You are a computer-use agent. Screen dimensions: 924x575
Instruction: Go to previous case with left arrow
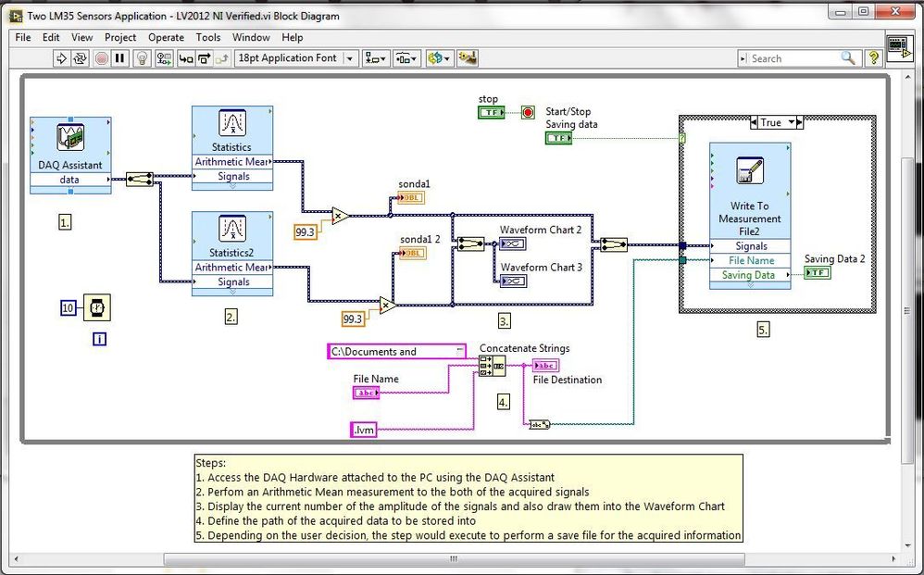[754, 122]
